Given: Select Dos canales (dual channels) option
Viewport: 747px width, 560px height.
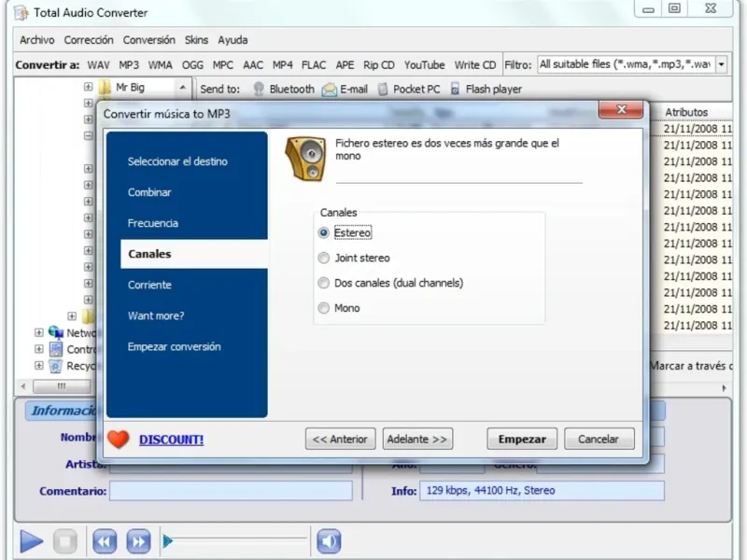Looking at the screenshot, I should click(323, 283).
